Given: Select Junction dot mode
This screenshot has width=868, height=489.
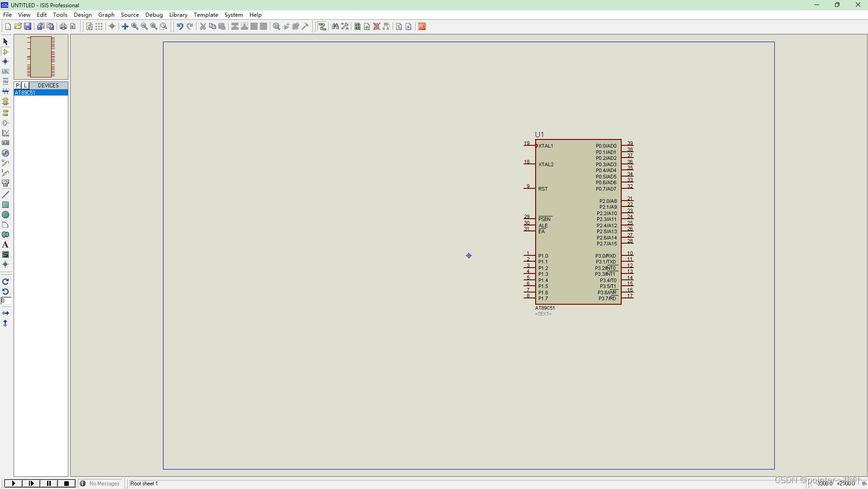Looking at the screenshot, I should pyautogui.click(x=5, y=61).
